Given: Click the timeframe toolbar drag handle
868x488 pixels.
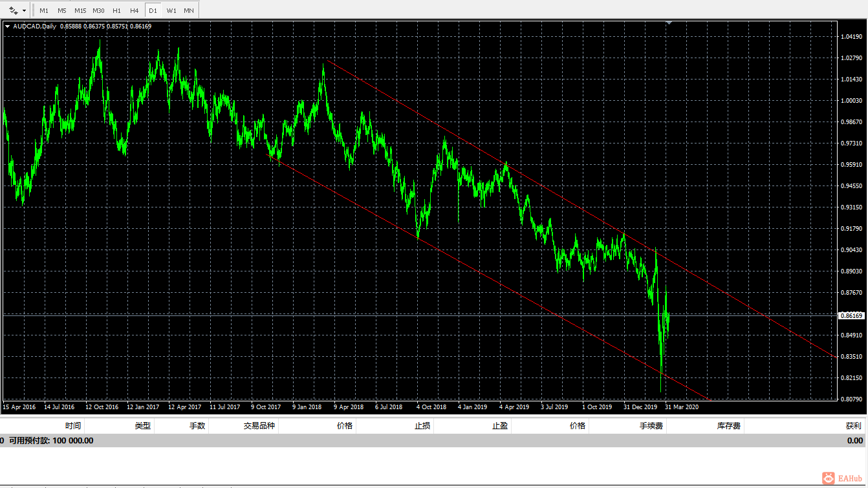Looking at the screenshot, I should tap(32, 10).
